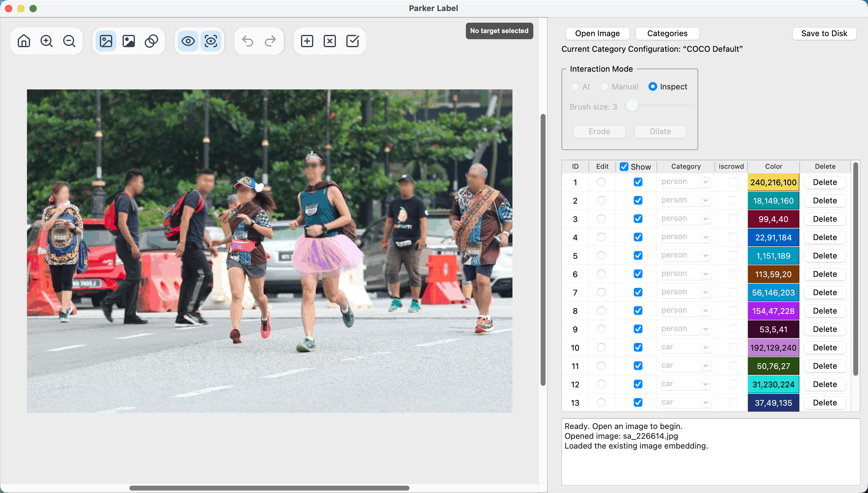Click the Erode button

pos(599,131)
